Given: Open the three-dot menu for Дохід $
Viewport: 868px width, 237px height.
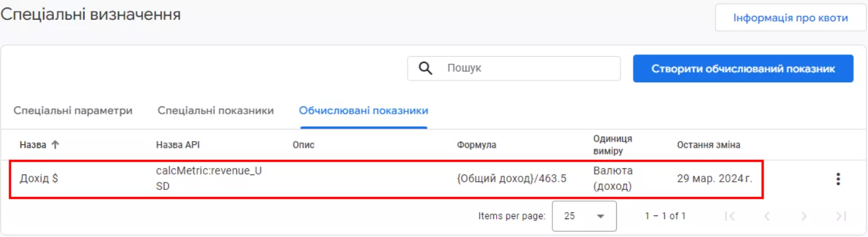Looking at the screenshot, I should point(838,179).
